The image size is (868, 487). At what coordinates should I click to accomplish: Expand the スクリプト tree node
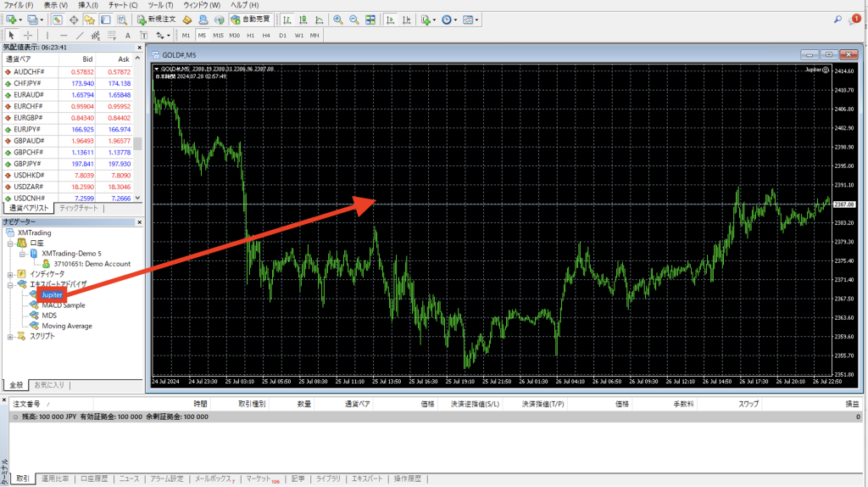10,336
